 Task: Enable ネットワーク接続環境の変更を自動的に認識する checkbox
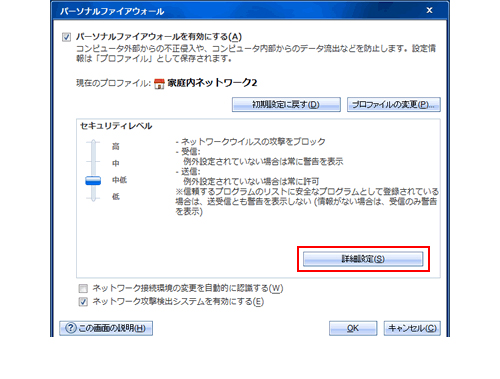[83, 288]
